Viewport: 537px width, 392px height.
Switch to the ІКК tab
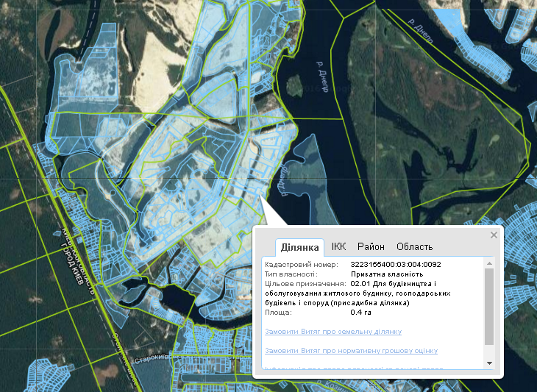[x=338, y=246]
